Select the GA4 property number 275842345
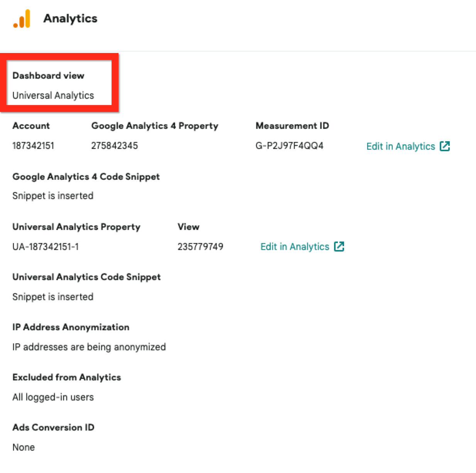The image size is (476, 473). (115, 146)
